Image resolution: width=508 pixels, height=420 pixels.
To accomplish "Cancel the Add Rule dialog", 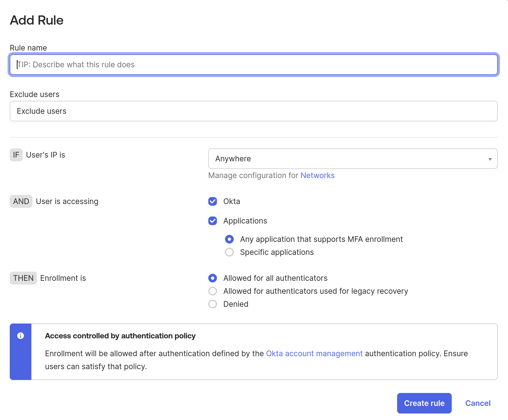I will pos(478,403).
